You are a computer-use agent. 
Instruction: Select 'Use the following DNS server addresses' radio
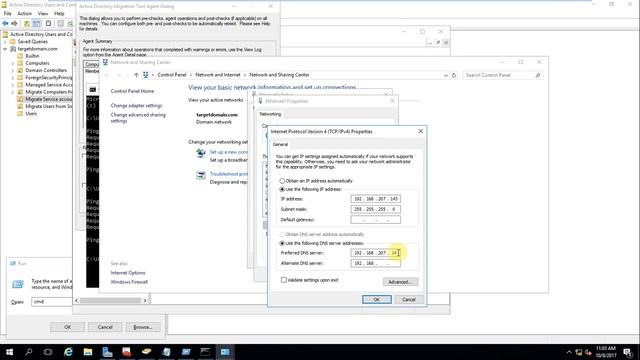point(282,243)
